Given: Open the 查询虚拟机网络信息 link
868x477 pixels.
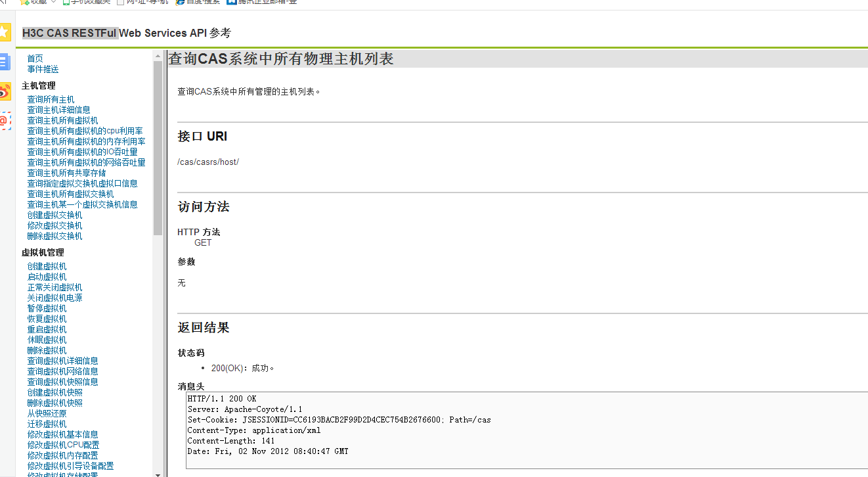Looking at the screenshot, I should click(62, 371).
